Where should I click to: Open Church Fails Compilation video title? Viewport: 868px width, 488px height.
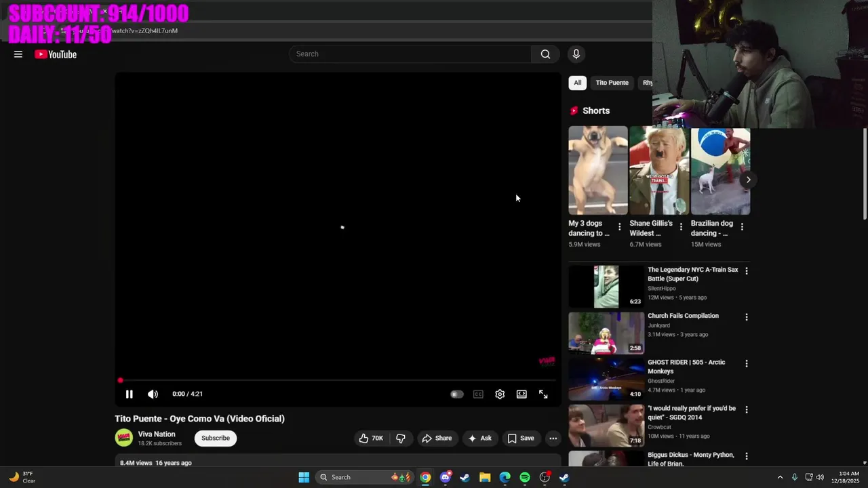coord(683,316)
